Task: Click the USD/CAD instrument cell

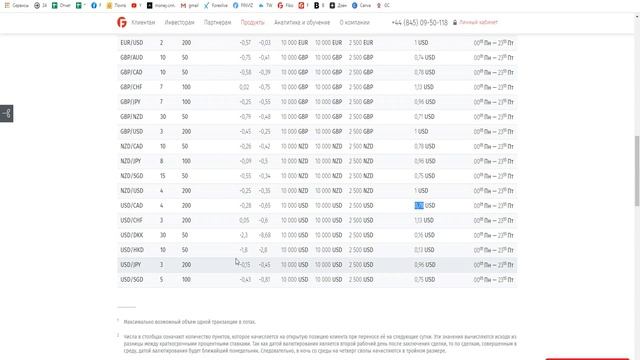Action: click(x=132, y=205)
